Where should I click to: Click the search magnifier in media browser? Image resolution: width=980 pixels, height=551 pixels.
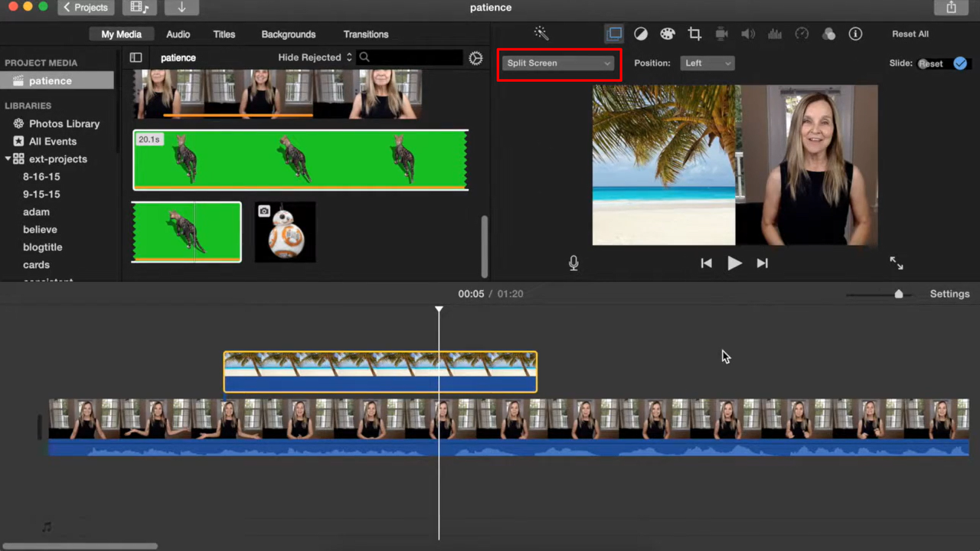click(x=364, y=57)
